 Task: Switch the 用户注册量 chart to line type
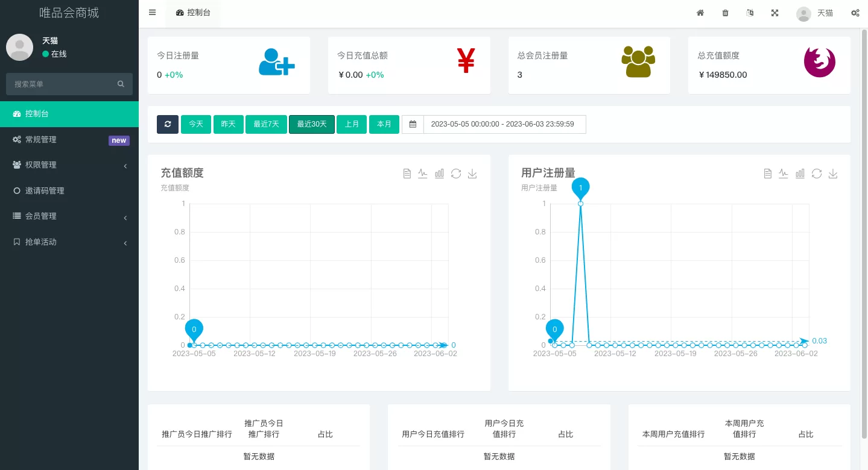784,174
